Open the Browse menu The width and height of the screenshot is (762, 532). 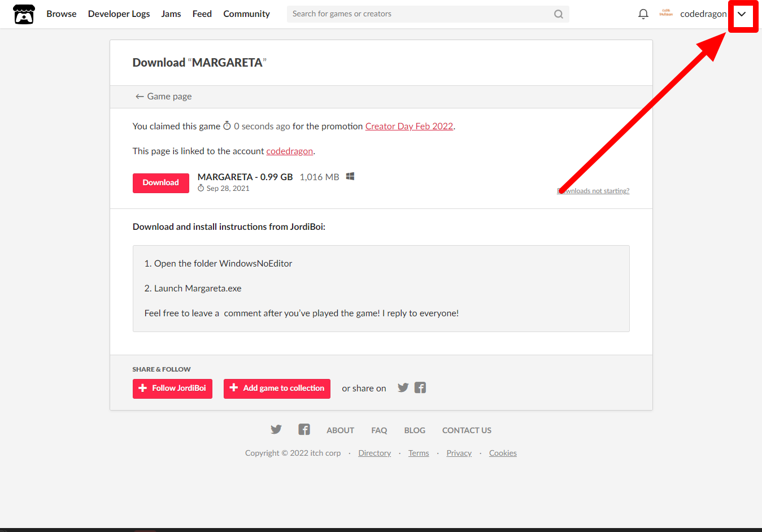pos(62,14)
